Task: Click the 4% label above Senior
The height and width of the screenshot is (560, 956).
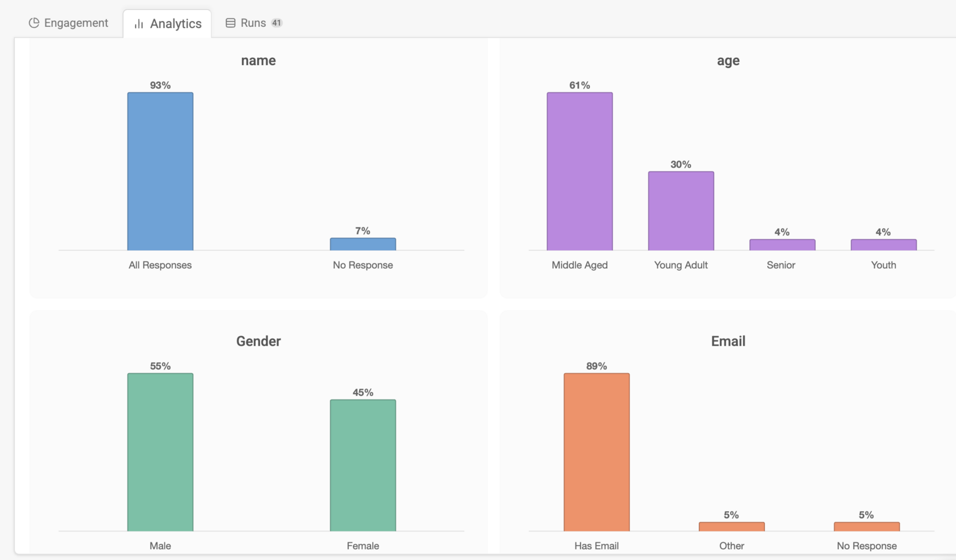Action: pyautogui.click(x=782, y=232)
